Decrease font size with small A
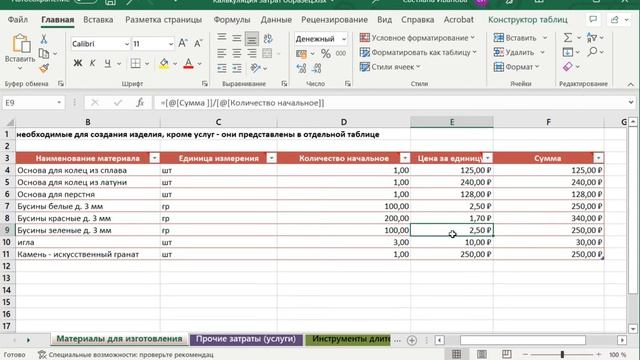Image resolution: width=640 pixels, height=360 pixels. point(198,43)
